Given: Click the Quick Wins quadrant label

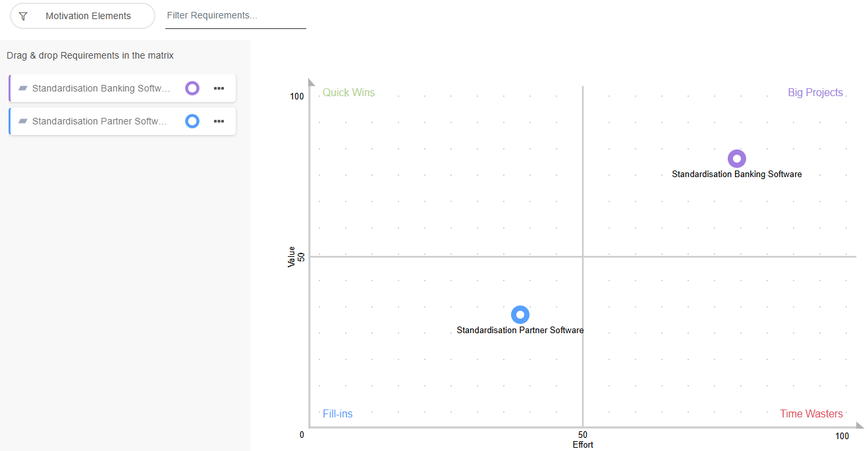Looking at the screenshot, I should coord(348,93).
